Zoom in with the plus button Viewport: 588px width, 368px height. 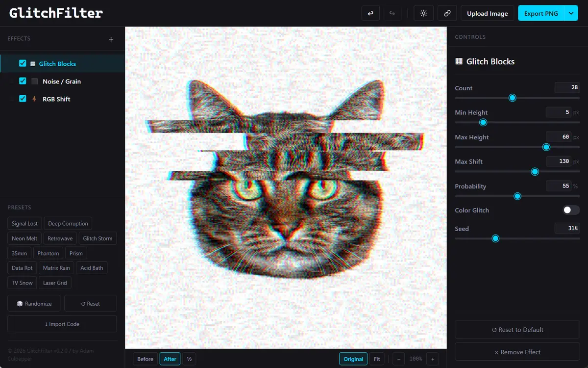433,359
